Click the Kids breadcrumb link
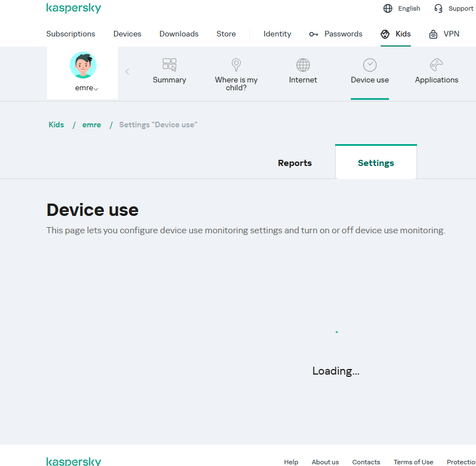 point(56,125)
